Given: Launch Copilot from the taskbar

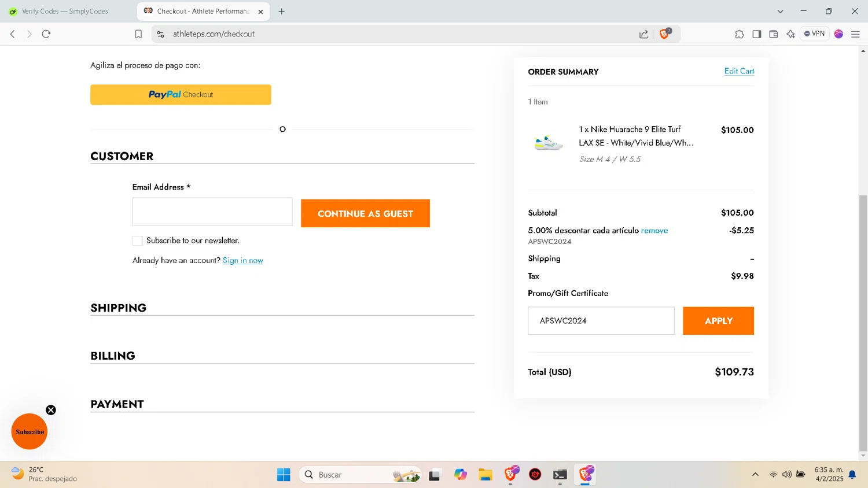Looking at the screenshot, I should 461,475.
